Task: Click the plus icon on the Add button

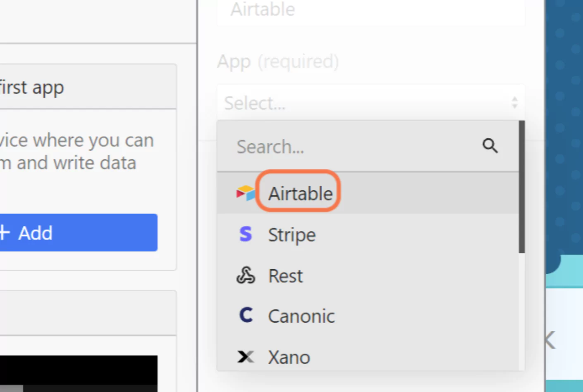Action: pyautogui.click(x=4, y=233)
